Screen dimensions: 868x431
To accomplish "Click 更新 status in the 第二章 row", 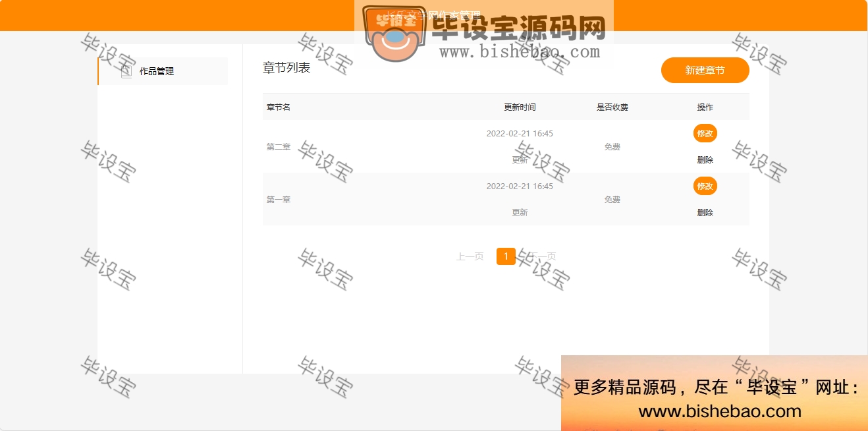I will [x=520, y=159].
